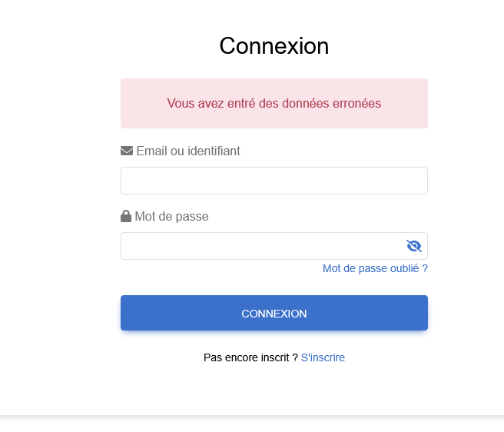This screenshot has width=504, height=432.
Task: Click the Pas encore inscrit ? text
Action: (250, 357)
